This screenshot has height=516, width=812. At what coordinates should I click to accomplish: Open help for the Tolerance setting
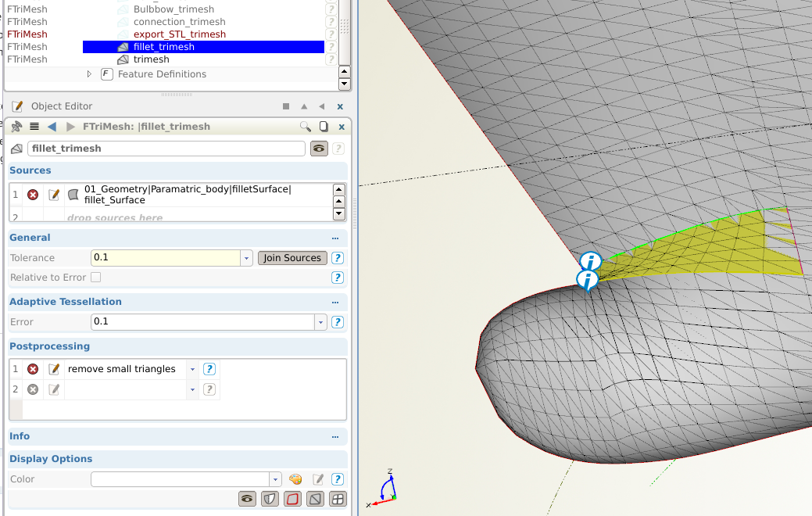[x=337, y=258]
